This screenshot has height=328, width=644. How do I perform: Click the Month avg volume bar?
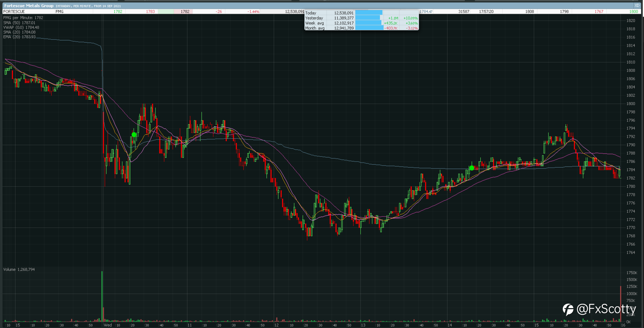point(369,28)
